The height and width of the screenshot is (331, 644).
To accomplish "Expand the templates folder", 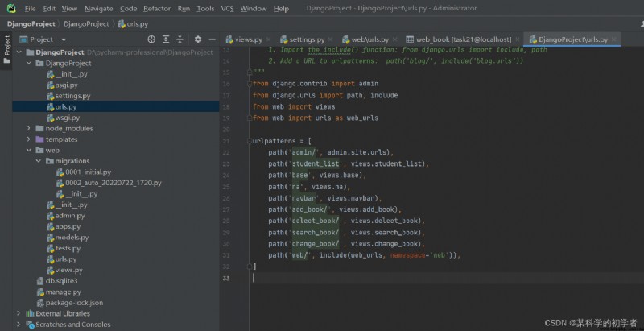I will [x=28, y=139].
